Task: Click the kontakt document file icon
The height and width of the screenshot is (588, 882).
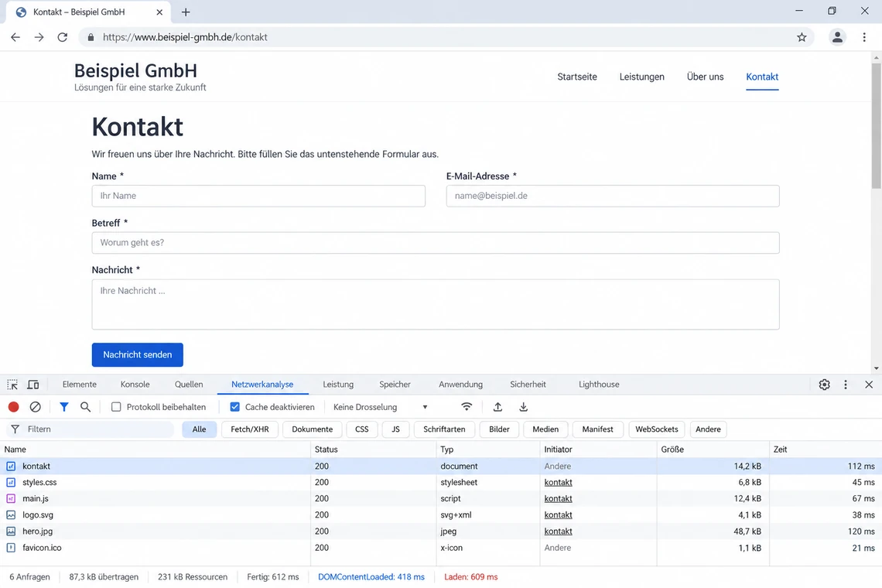Action: tap(11, 466)
